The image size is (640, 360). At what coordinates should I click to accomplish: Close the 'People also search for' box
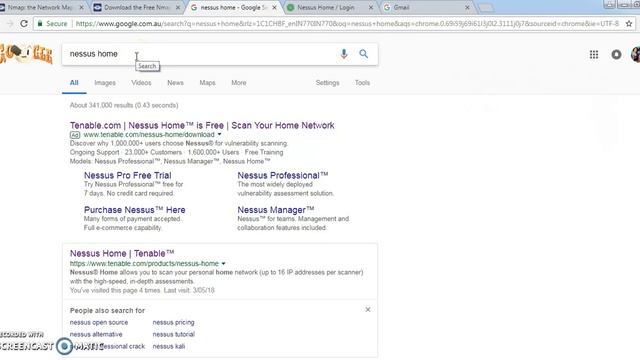coord(368,310)
